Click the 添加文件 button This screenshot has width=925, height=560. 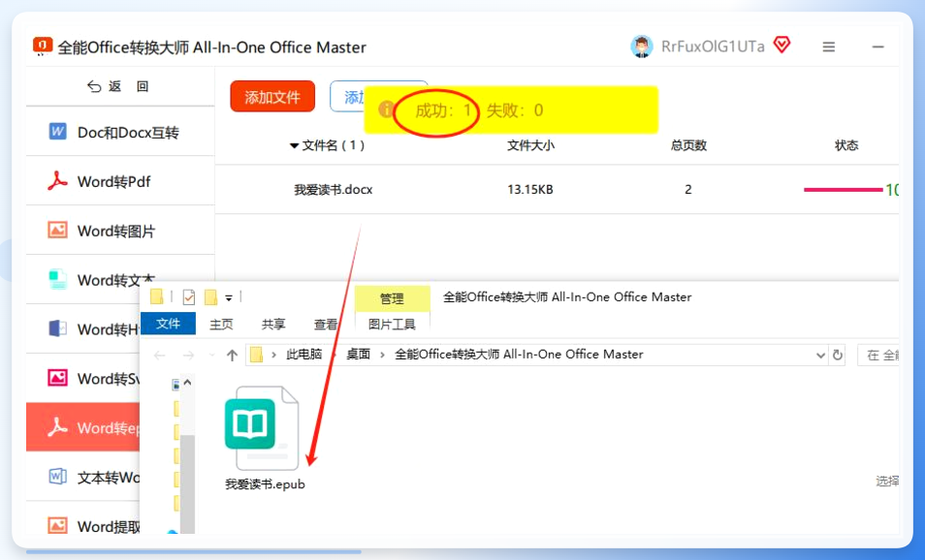coord(272,97)
